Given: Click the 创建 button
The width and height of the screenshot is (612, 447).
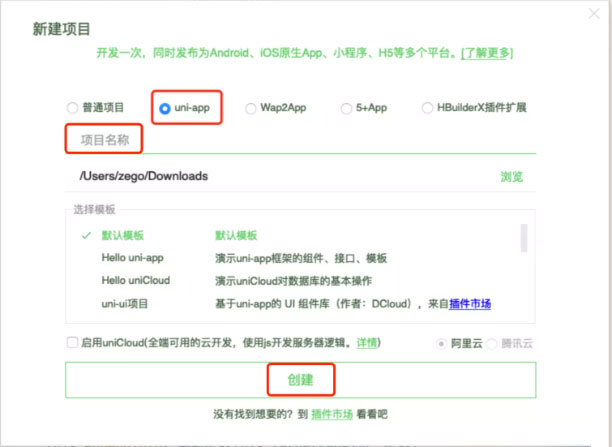Looking at the screenshot, I should pyautogui.click(x=300, y=380).
